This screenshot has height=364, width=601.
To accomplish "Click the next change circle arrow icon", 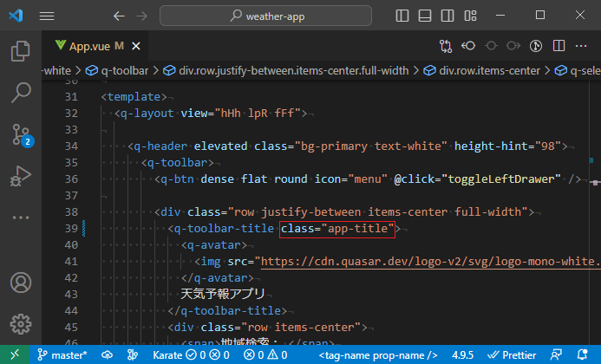I will 513,46.
